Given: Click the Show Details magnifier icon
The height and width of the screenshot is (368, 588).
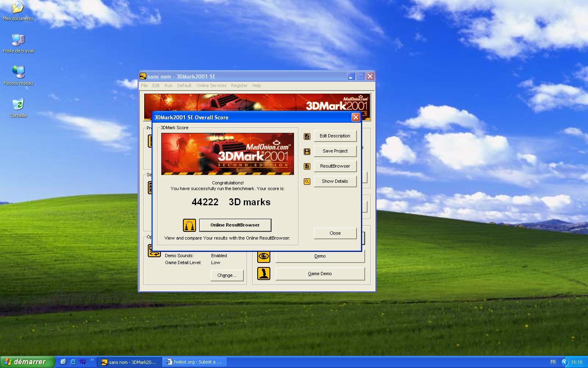Looking at the screenshot, I should tap(307, 182).
